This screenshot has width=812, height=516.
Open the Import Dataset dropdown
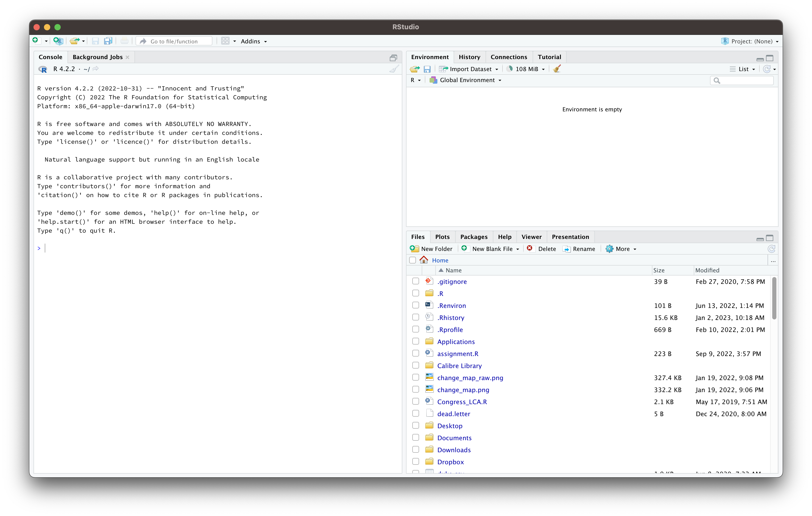(x=470, y=69)
